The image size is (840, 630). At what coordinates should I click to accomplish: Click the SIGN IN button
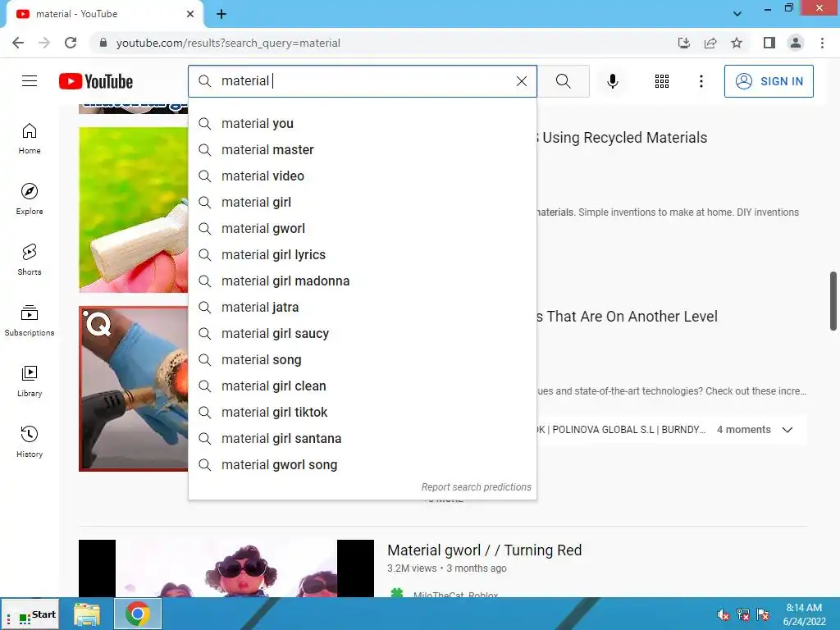click(x=768, y=81)
